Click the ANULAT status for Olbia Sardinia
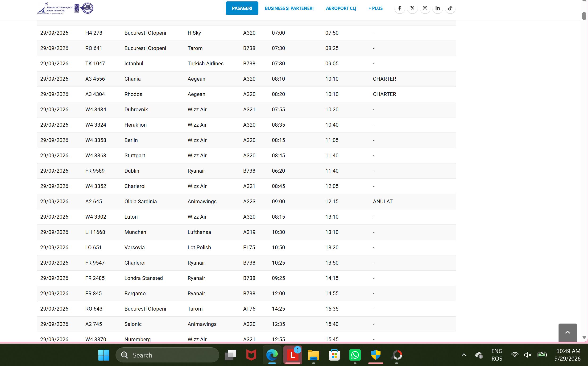The width and height of the screenshot is (588, 366). click(x=383, y=201)
